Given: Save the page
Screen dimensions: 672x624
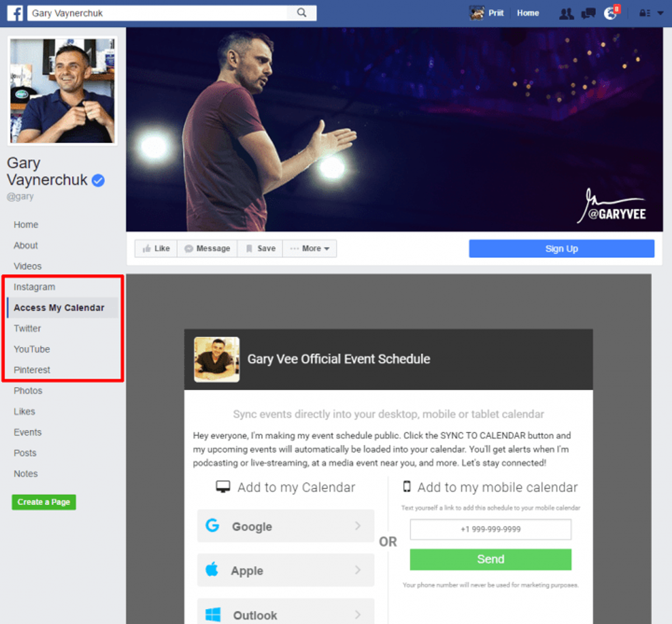Looking at the screenshot, I should click(x=260, y=248).
